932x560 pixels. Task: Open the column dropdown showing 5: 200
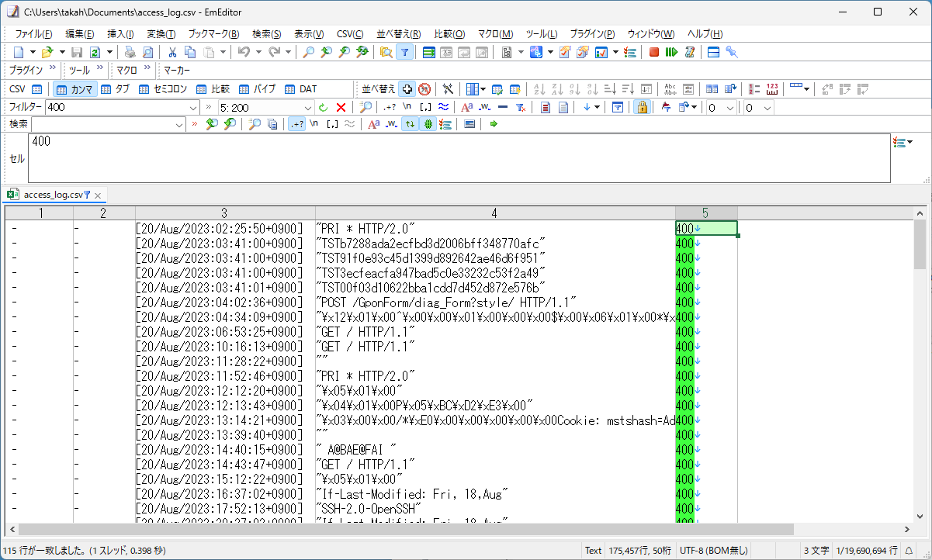pyautogui.click(x=307, y=107)
